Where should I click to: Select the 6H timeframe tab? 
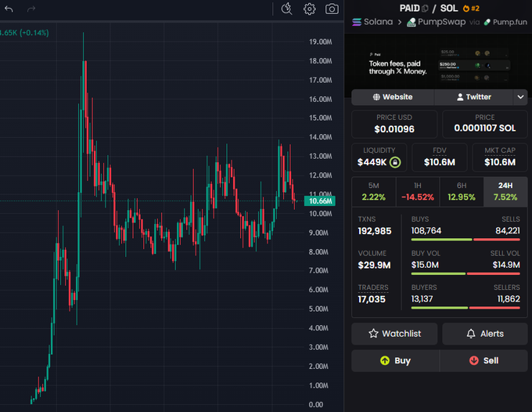coord(462,192)
